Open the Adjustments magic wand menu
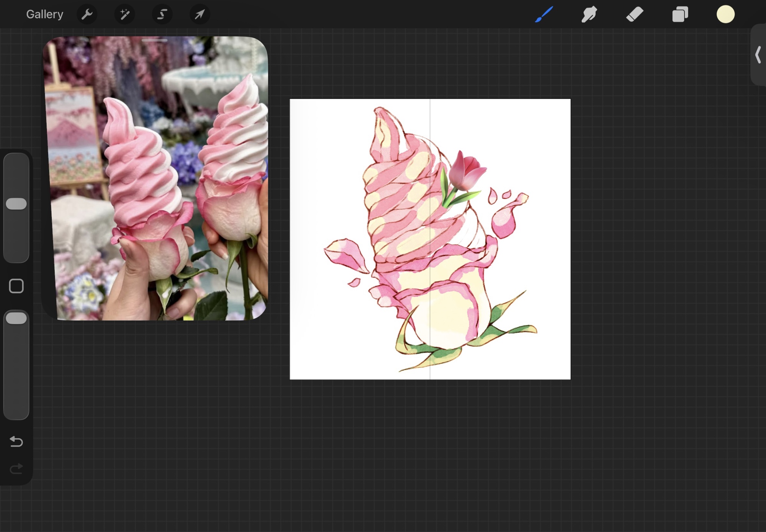 124,15
